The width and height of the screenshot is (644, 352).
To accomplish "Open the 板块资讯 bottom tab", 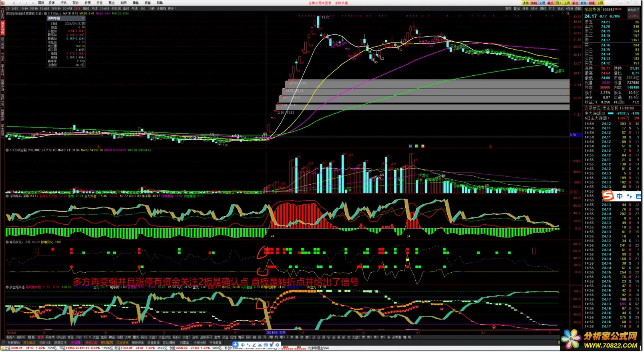I will [x=138, y=343].
